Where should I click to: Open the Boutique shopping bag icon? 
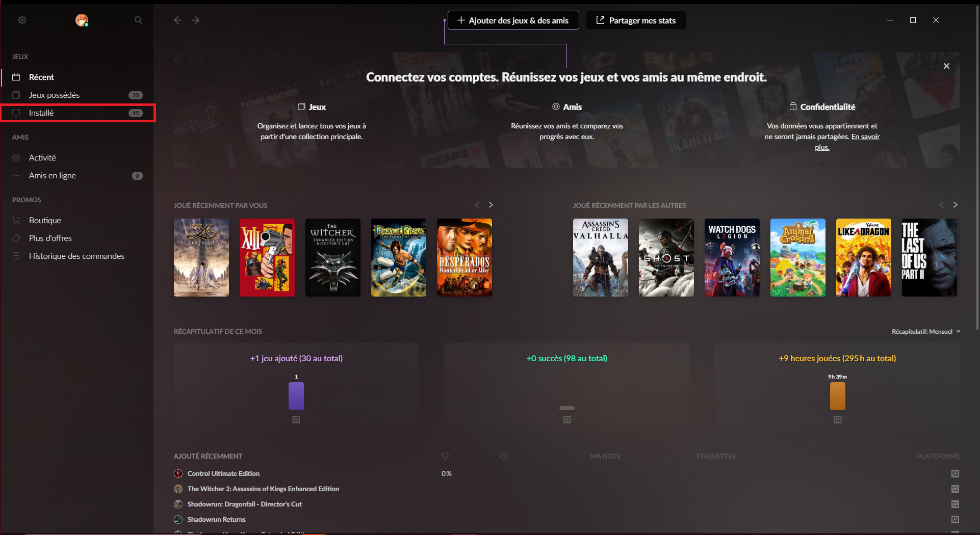pyautogui.click(x=16, y=220)
